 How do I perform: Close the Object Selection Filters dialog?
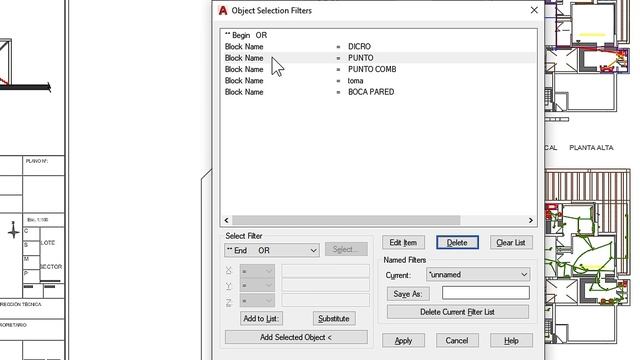[x=534, y=10]
